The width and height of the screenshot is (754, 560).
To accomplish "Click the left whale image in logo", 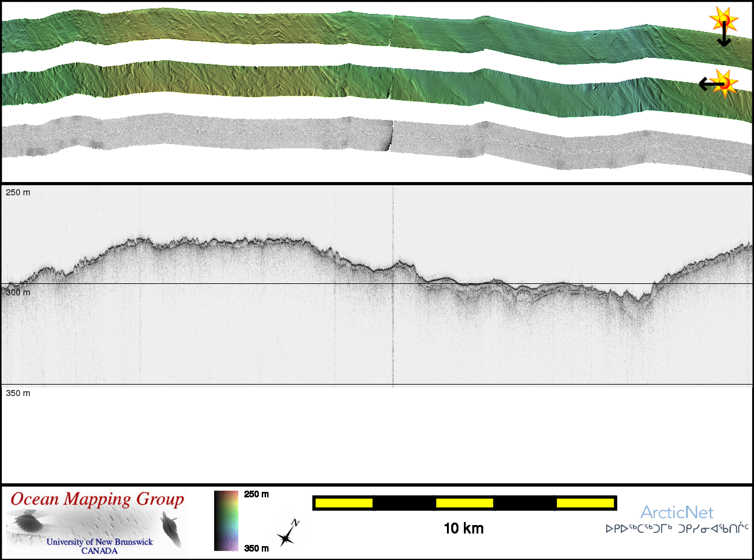I will tap(26, 522).
